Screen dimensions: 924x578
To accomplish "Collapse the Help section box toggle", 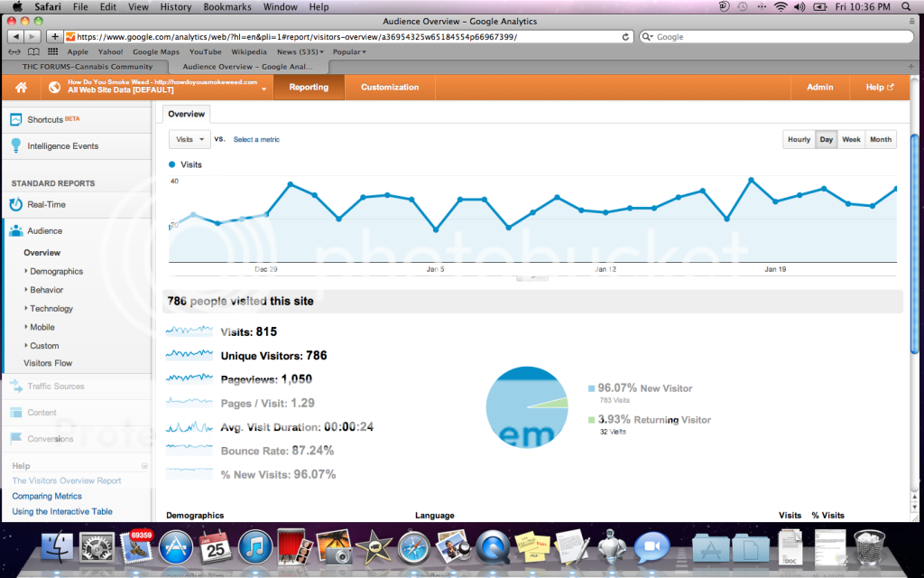I will (x=144, y=466).
